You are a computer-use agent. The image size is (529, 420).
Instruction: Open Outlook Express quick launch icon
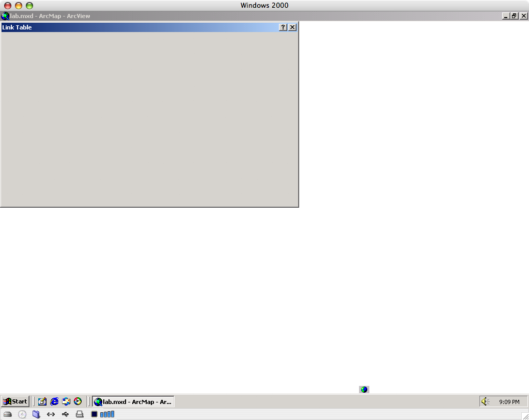point(66,401)
